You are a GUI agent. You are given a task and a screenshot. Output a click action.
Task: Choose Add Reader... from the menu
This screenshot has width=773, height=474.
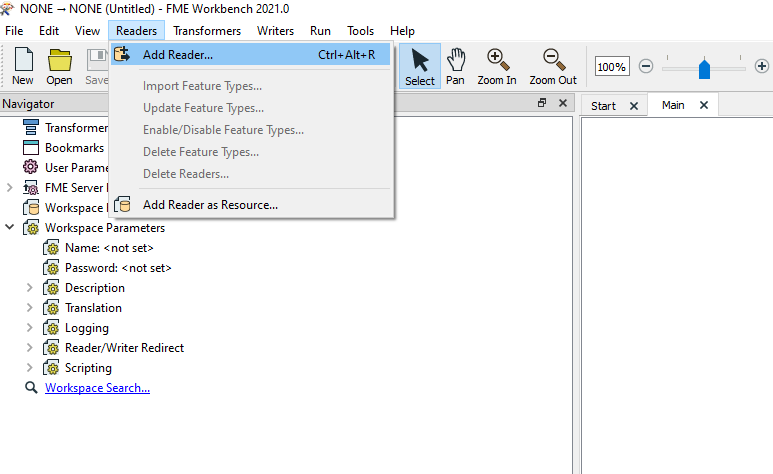point(250,54)
